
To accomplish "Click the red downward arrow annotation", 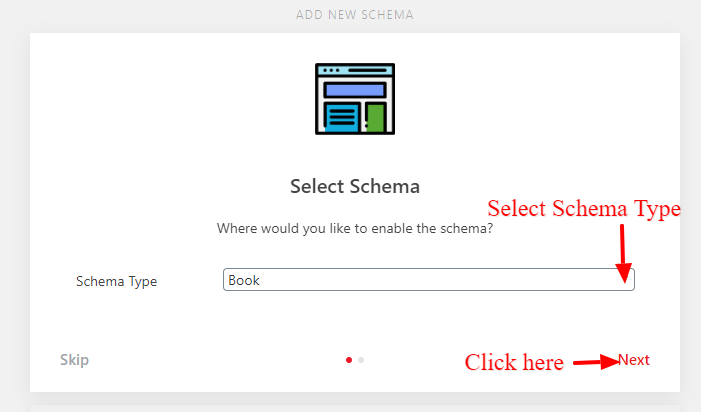I will (x=624, y=253).
